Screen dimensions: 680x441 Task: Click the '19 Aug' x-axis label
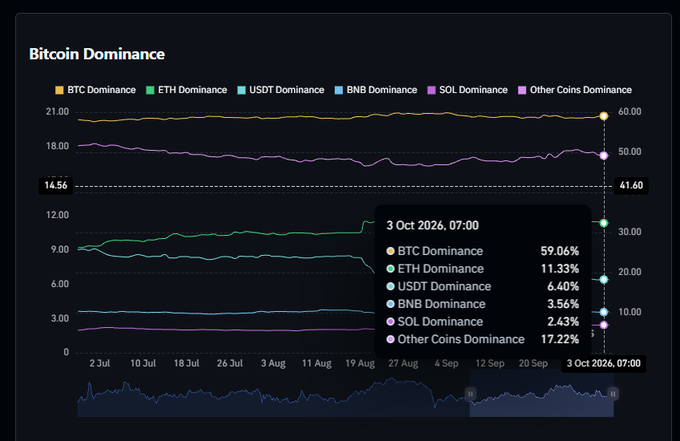[x=360, y=363]
